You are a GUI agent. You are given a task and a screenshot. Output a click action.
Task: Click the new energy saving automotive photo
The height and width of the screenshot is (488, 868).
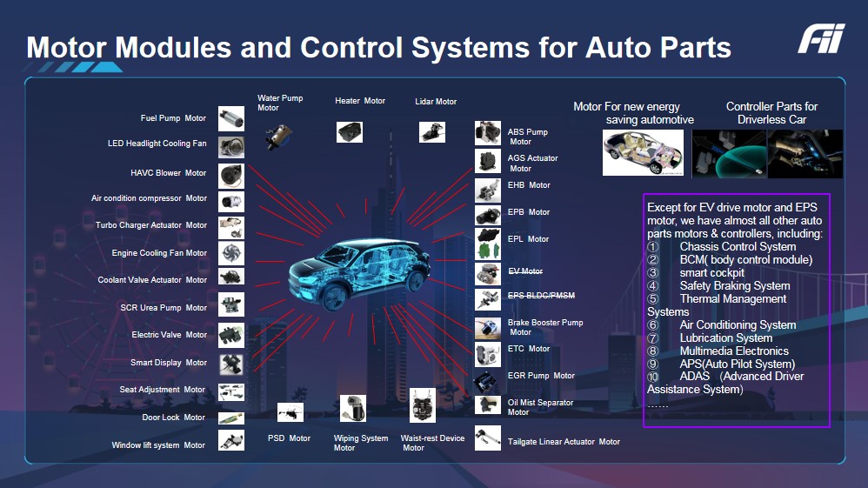pos(644,153)
